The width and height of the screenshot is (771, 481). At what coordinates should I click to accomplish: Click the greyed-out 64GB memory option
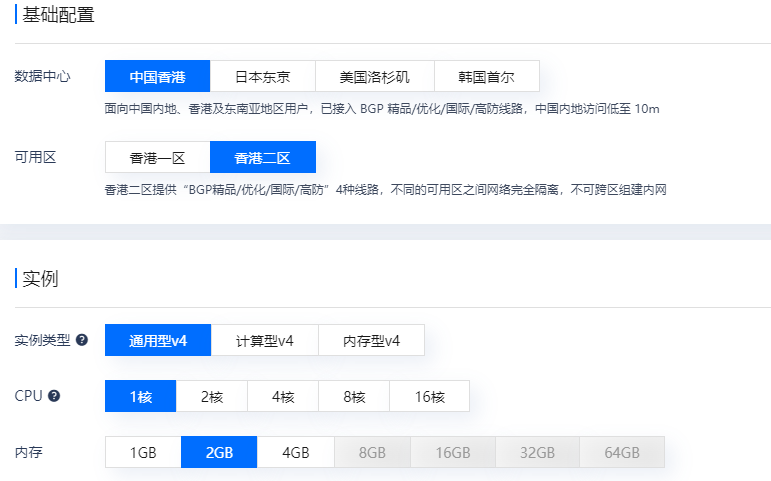pos(622,452)
